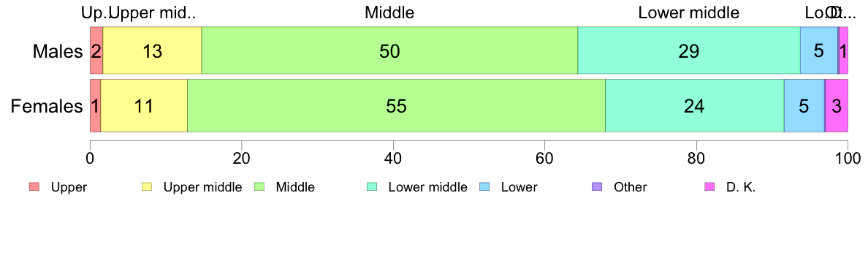The width and height of the screenshot is (868, 269).
Task: Select the Females Upper middle segment 11
Action: click(x=144, y=106)
